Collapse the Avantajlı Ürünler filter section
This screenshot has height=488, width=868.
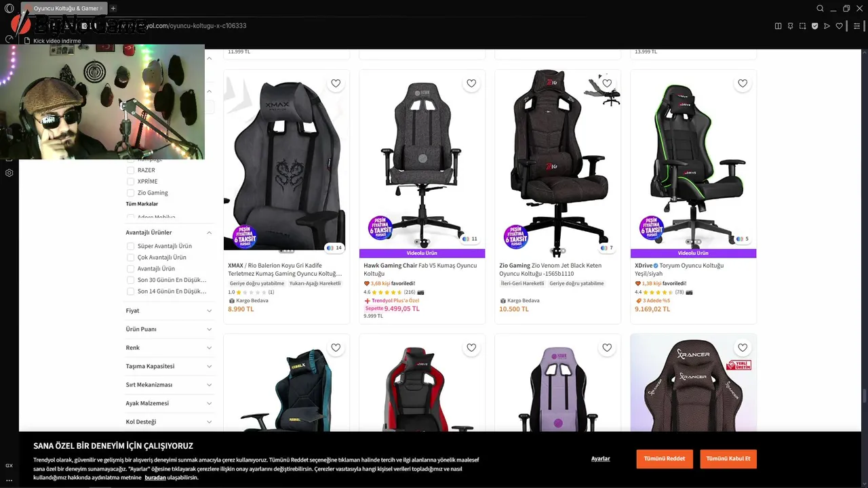[170, 232]
